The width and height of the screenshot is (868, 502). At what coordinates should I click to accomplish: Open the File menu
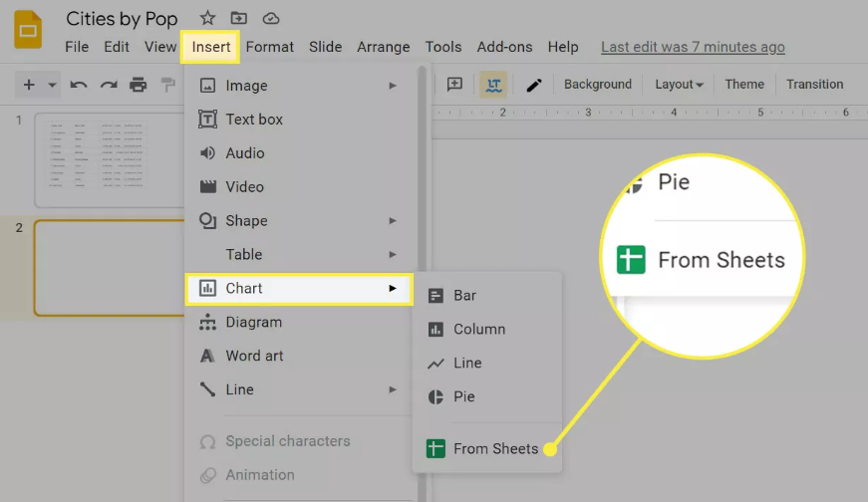tap(77, 47)
